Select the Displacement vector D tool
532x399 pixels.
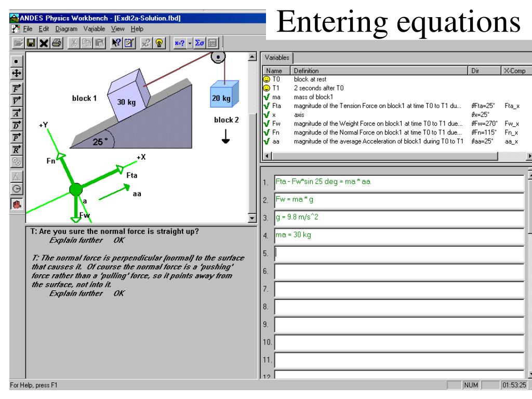tap(16, 126)
